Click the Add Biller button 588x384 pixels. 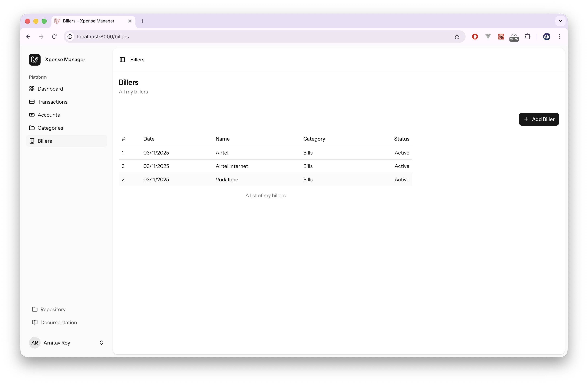click(x=539, y=119)
